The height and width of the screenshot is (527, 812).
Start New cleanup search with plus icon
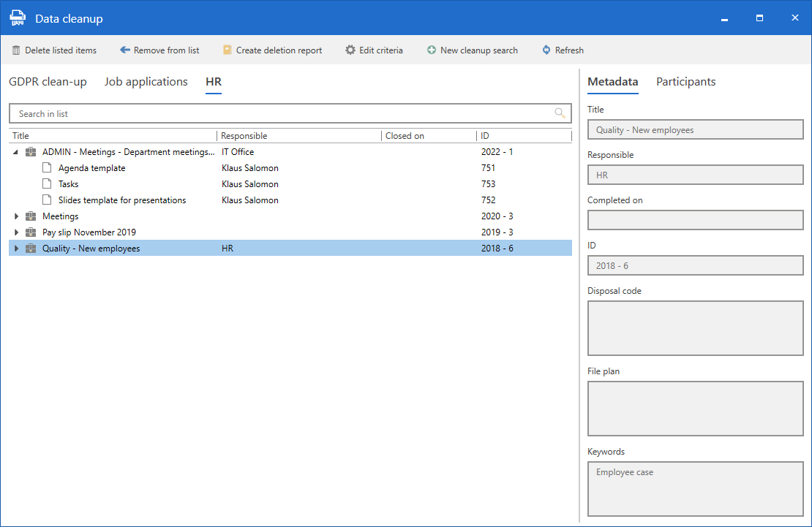point(432,50)
